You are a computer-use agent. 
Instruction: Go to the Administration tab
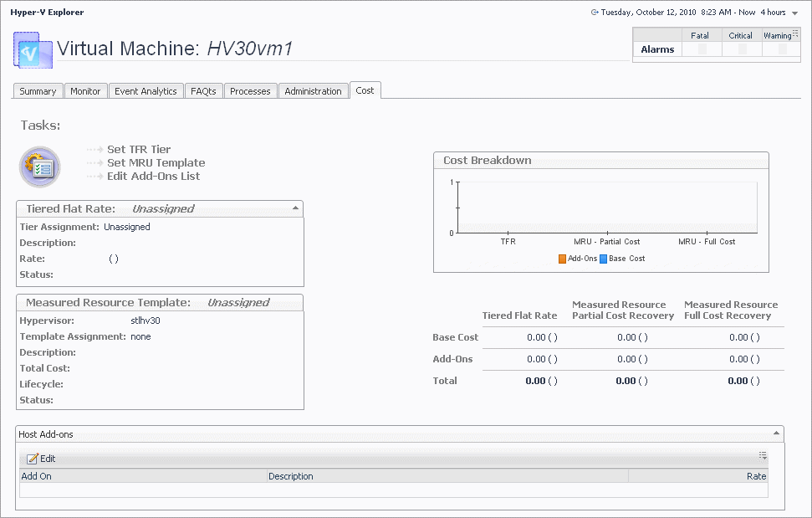point(313,91)
